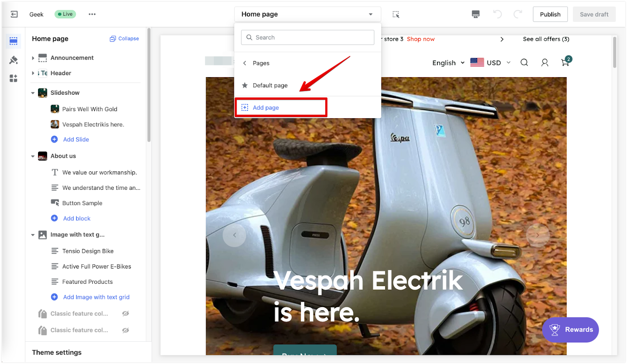Viewport: 627px width, 364px height.
Task: Go to previous slide arrow
Action: (x=234, y=235)
